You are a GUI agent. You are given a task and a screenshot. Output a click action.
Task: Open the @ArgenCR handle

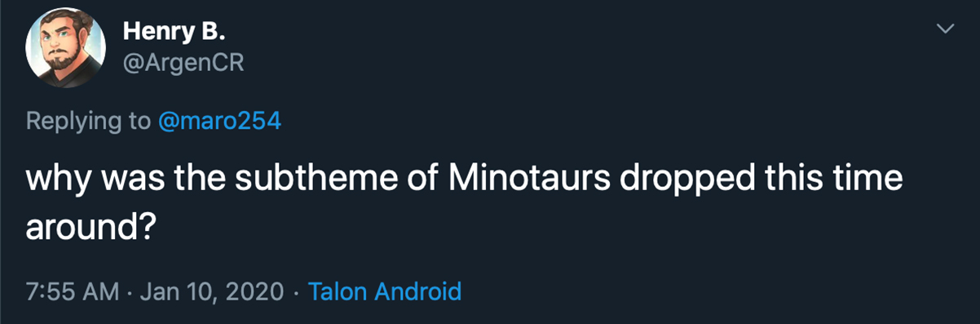click(x=183, y=64)
